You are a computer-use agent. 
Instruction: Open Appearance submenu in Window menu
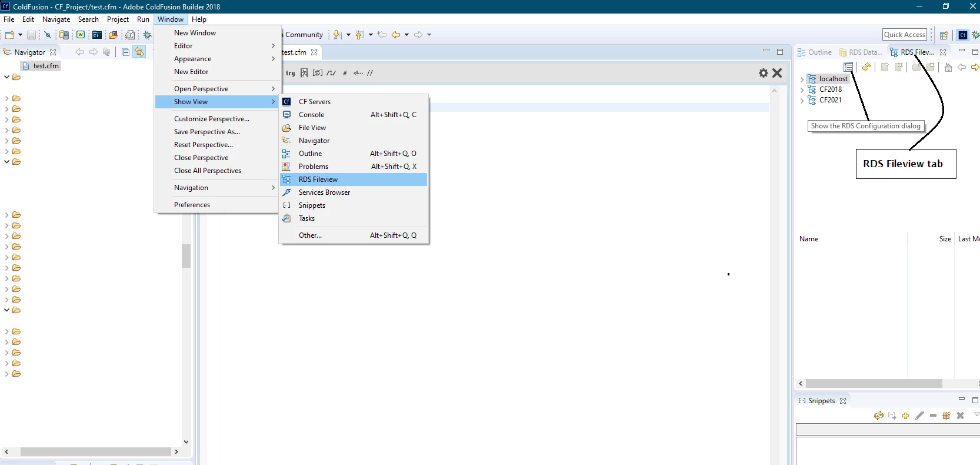click(217, 59)
